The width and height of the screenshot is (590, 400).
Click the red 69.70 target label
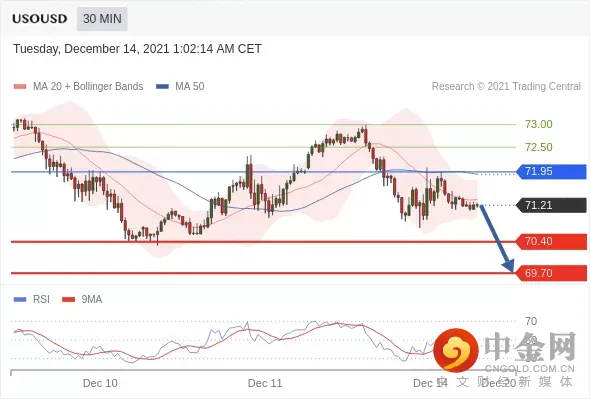pyautogui.click(x=552, y=273)
